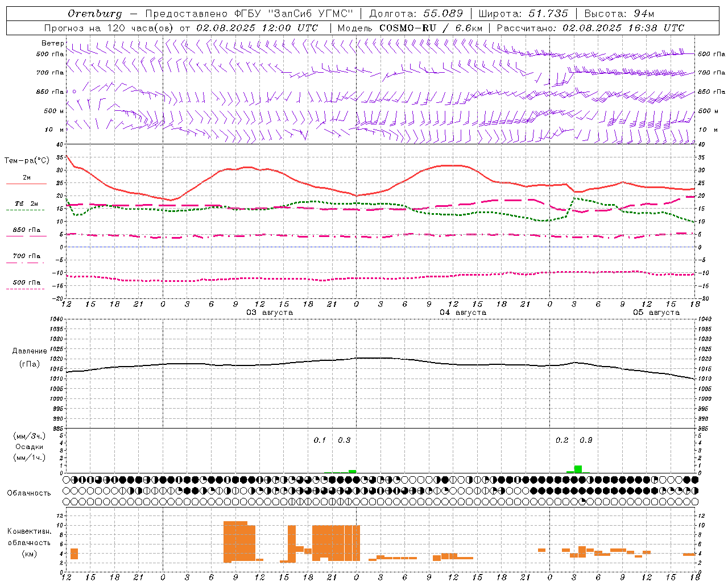Click the "03 августа" date label
Image resolution: width=728 pixels, height=582 pixels.
coord(270,313)
